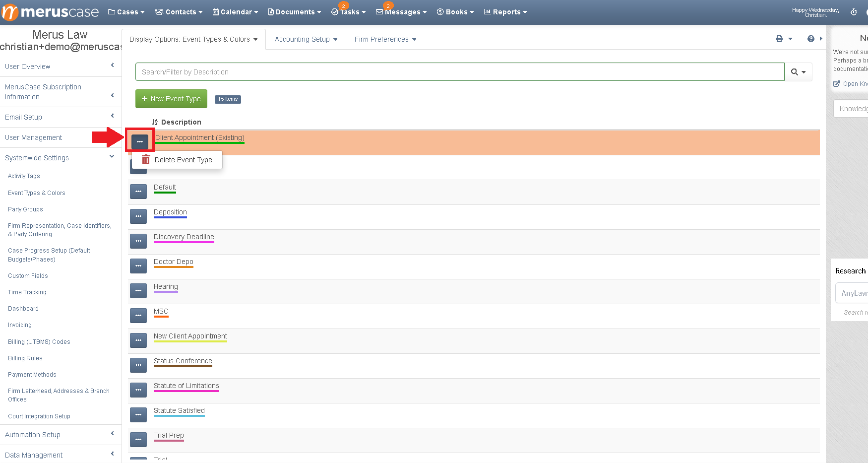Screen dimensions: 868x463
Task: Open Accounting Setup dropdown
Action: click(306, 39)
